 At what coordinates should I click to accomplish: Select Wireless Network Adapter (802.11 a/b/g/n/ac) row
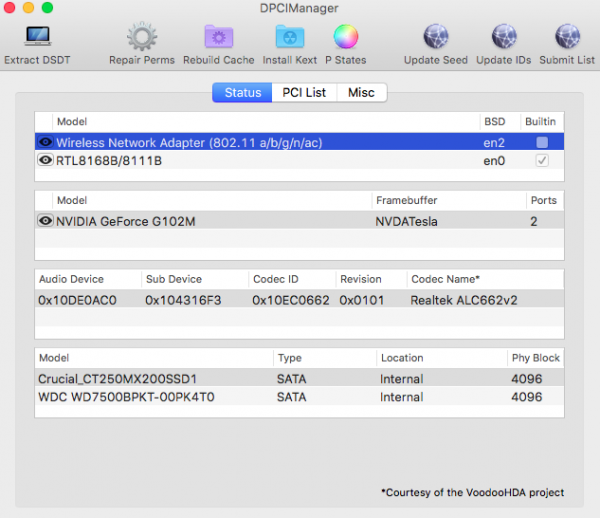click(299, 142)
